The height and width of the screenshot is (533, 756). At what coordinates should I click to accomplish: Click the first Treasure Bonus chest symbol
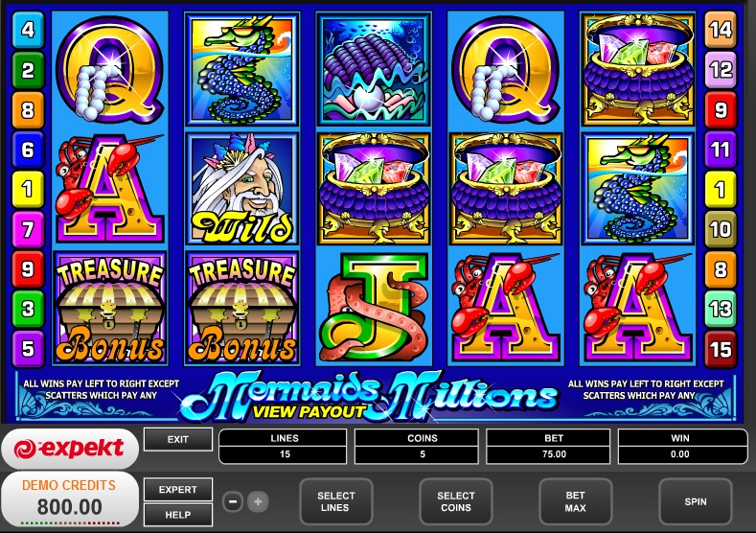pos(110,308)
